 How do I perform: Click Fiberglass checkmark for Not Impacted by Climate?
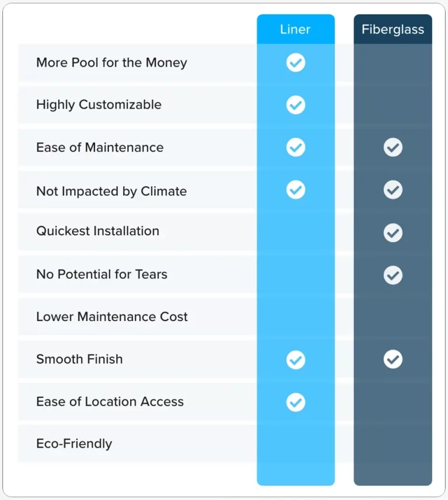coord(393,190)
